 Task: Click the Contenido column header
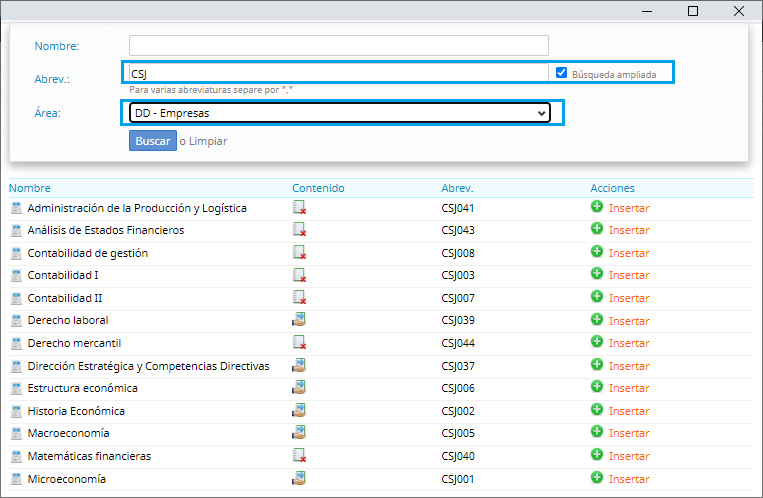[318, 188]
